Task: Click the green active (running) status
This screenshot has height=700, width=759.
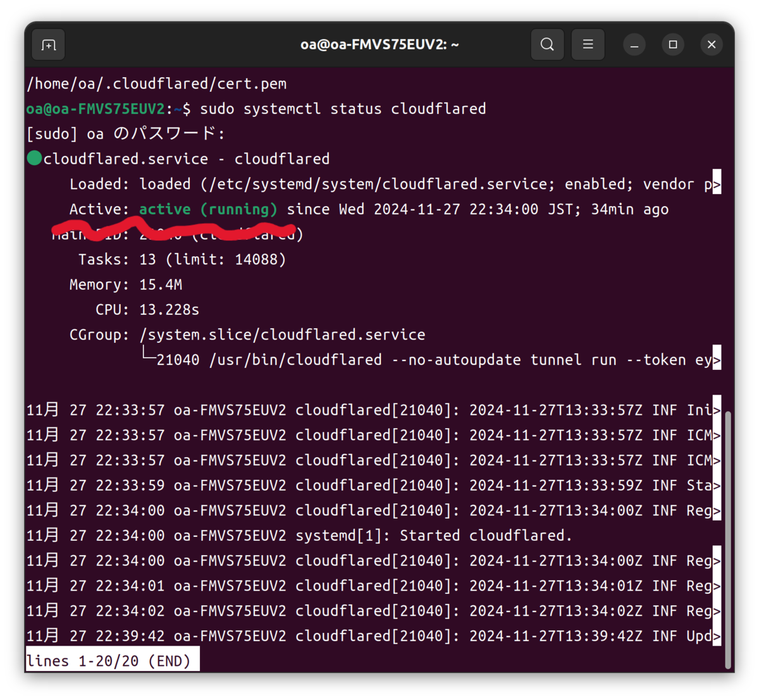Action: [x=208, y=209]
